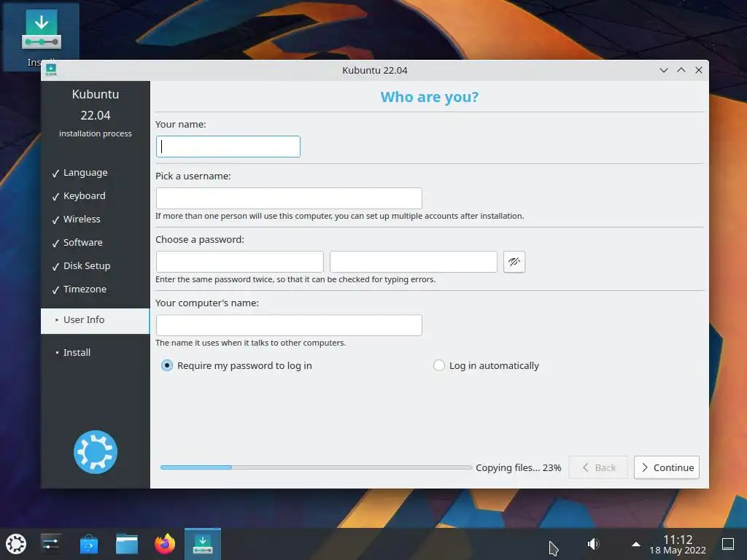Screen dimensions: 747x560
Task: Focus the Your name input field
Action: [x=228, y=147]
